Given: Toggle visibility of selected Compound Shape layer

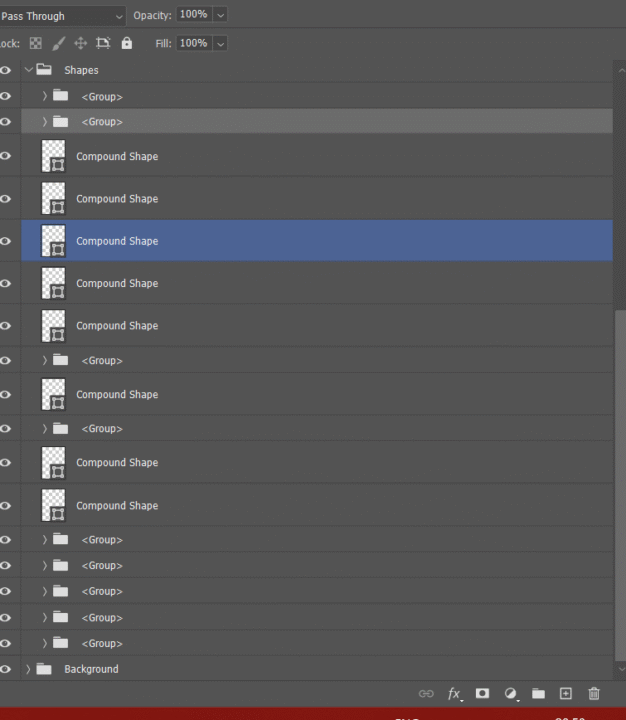Looking at the screenshot, I should click(5, 241).
